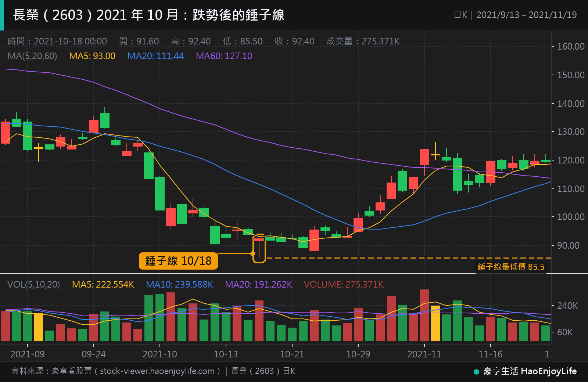Screen dimensions: 588x382
Task: Click the 150.00 price axis label
Action: (x=571, y=75)
